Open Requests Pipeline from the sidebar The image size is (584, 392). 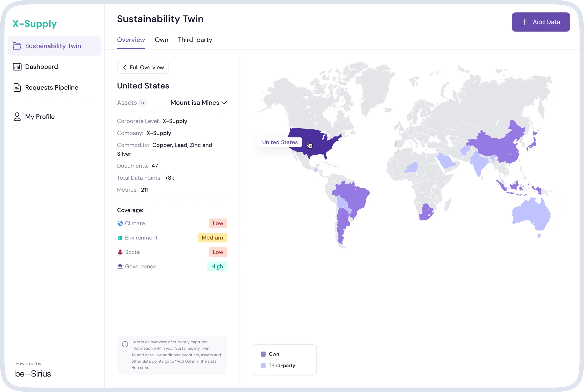click(54, 87)
